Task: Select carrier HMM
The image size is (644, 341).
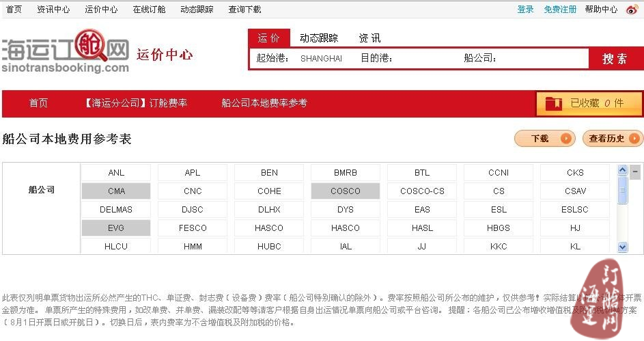Action: pos(193,246)
